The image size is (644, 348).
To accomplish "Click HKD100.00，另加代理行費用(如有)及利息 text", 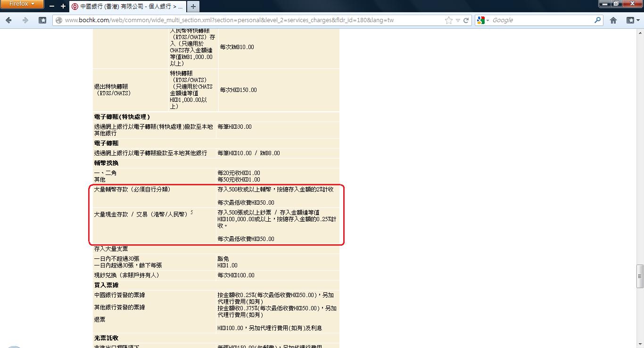I will point(270,328).
